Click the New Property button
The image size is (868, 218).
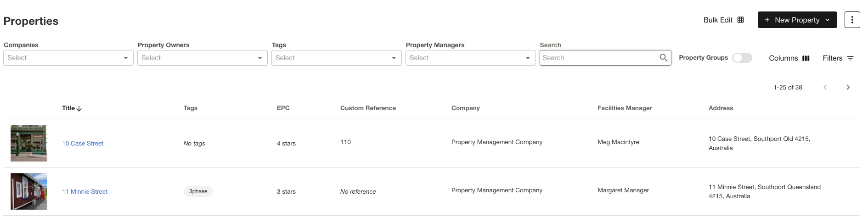point(797,20)
